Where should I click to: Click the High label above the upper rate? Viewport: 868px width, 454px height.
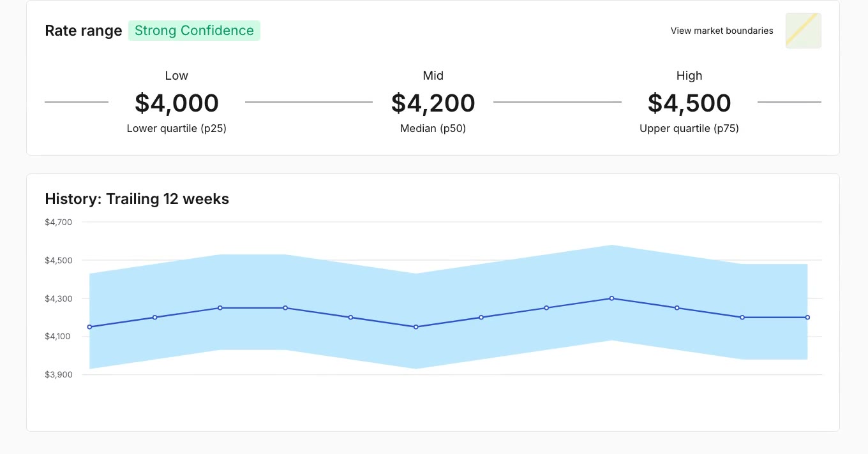[689, 75]
